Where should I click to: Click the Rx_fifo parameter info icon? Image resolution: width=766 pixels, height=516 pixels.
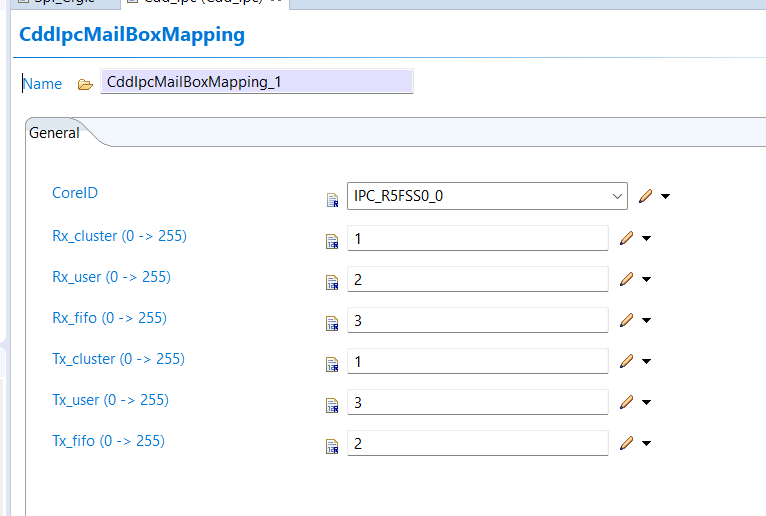click(332, 323)
